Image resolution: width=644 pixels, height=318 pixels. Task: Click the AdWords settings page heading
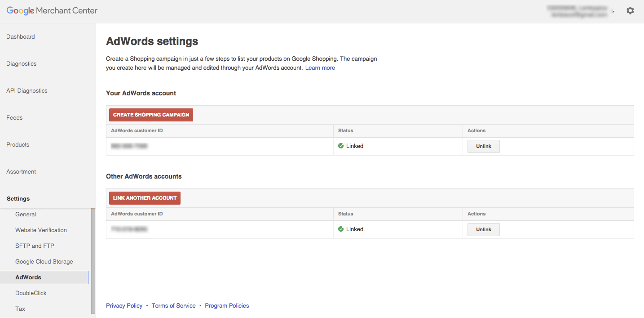coord(152,41)
